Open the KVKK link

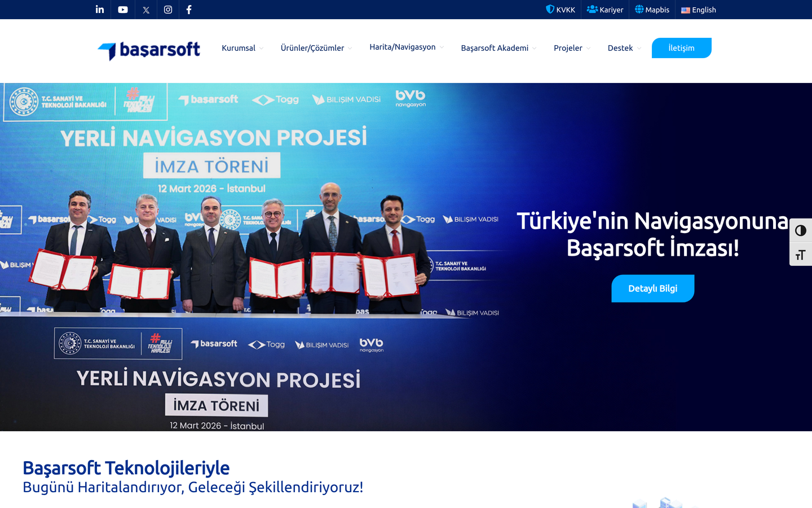click(x=561, y=10)
